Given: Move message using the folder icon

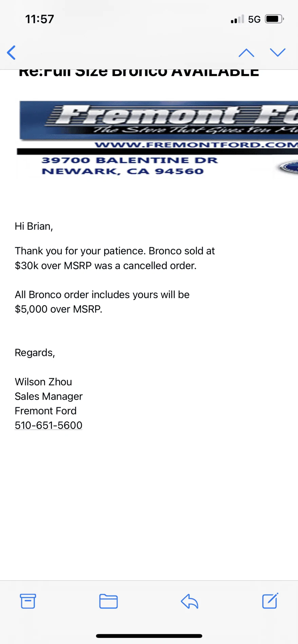Looking at the screenshot, I should click(x=109, y=601).
